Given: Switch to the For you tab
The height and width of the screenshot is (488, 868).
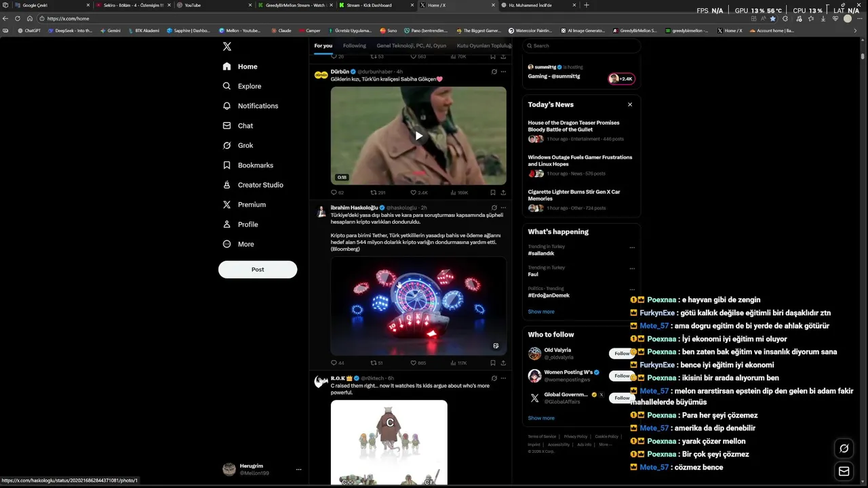Looking at the screenshot, I should (x=323, y=45).
